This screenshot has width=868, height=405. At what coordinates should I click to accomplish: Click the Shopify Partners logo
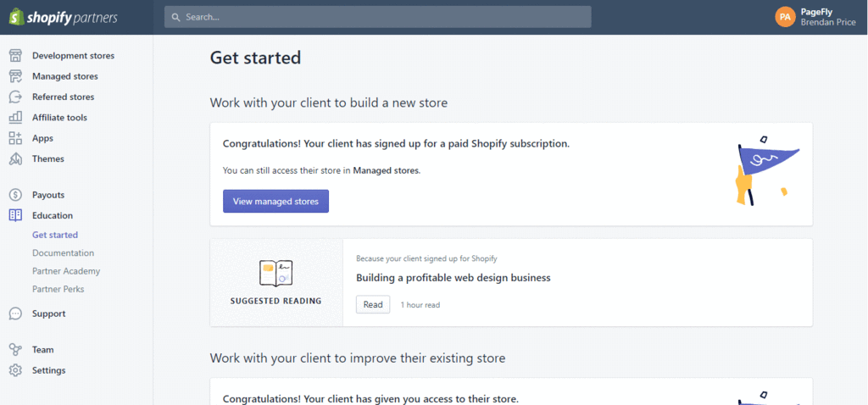(x=63, y=17)
